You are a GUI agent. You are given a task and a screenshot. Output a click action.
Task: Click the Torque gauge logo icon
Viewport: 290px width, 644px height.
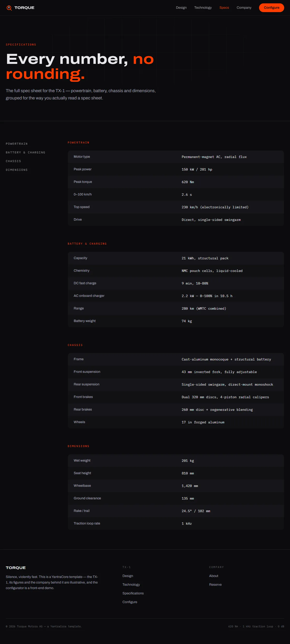9,8
